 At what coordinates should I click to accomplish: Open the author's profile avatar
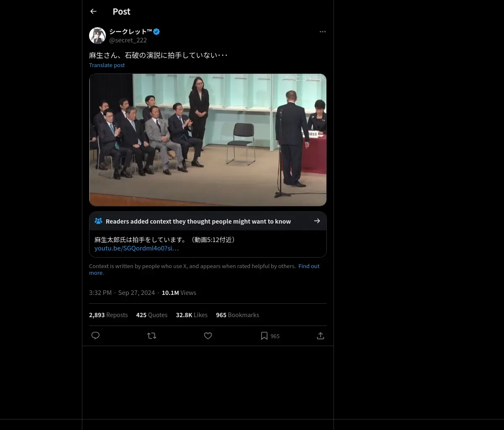pyautogui.click(x=97, y=36)
